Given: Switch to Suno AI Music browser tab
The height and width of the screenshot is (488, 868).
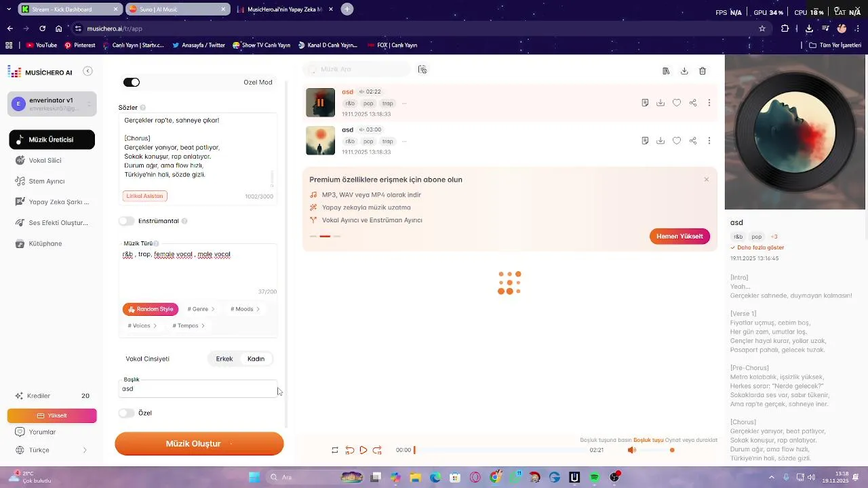Looking at the screenshot, I should (x=176, y=9).
